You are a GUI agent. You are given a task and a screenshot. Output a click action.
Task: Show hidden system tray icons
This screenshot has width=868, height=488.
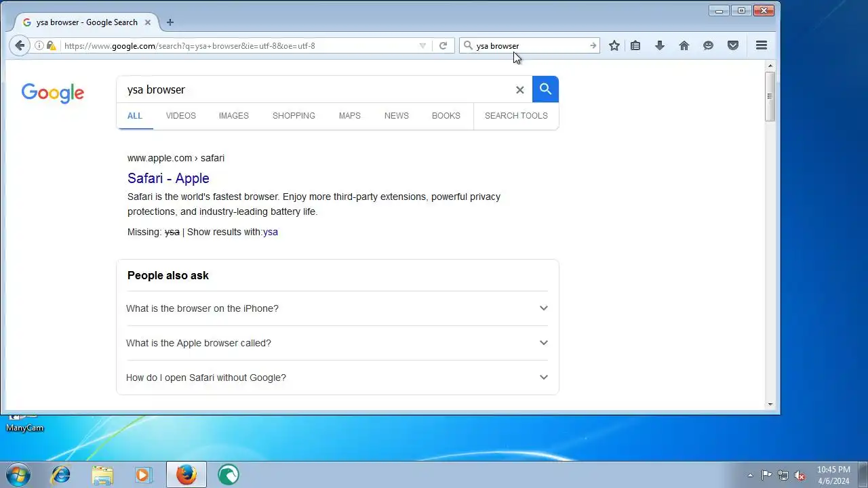click(x=750, y=475)
